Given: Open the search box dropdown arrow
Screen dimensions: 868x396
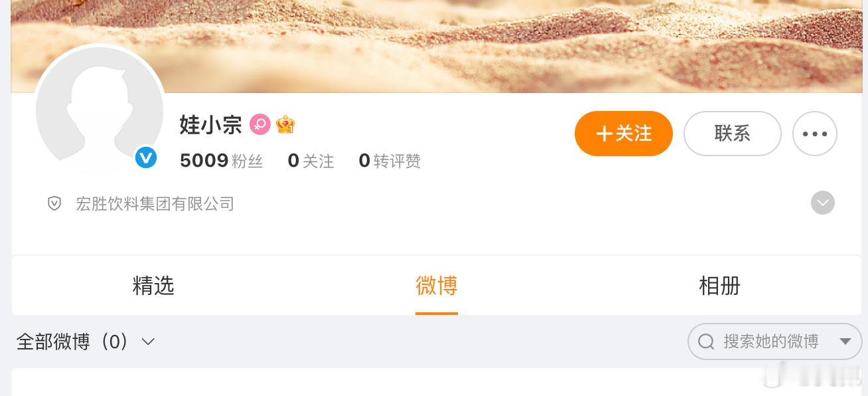Looking at the screenshot, I should (x=845, y=342).
